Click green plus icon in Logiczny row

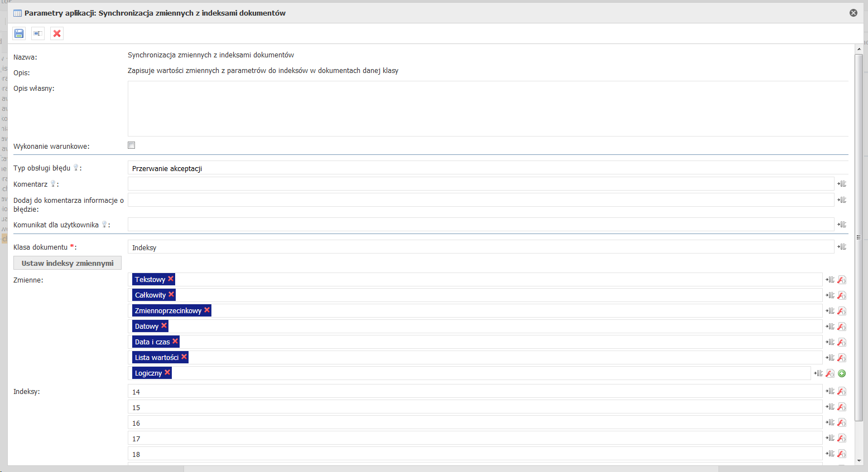tap(842, 373)
